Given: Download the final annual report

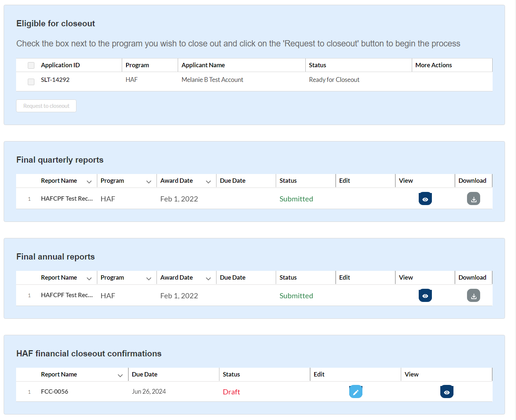Looking at the screenshot, I should click(473, 296).
